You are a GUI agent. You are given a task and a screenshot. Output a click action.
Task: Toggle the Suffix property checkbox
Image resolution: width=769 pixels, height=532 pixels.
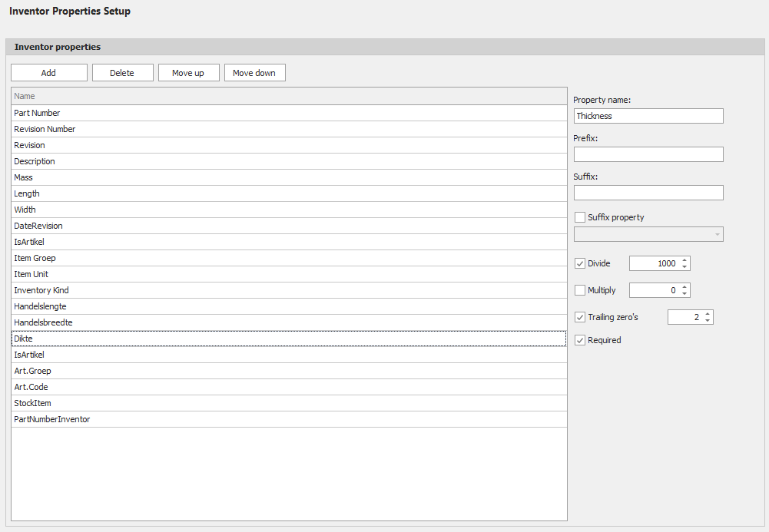580,216
